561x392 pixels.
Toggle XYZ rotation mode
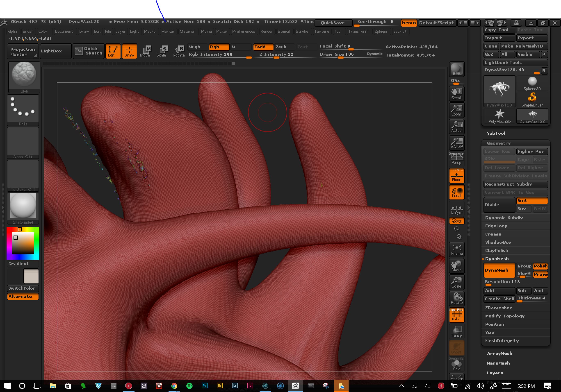tap(456, 221)
